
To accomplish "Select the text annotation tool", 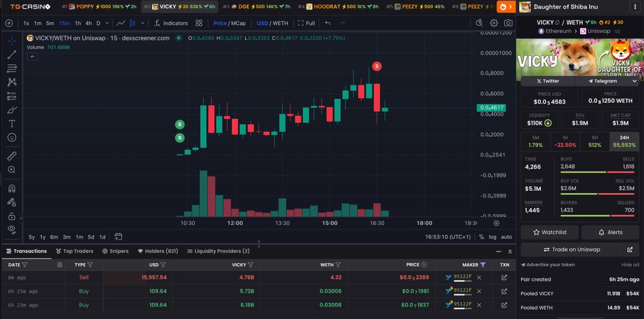I will pos(12,124).
